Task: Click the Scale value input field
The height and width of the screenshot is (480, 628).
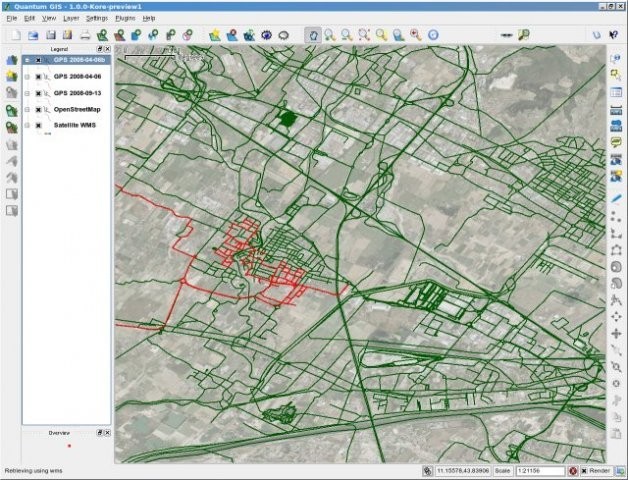Action: click(x=540, y=471)
